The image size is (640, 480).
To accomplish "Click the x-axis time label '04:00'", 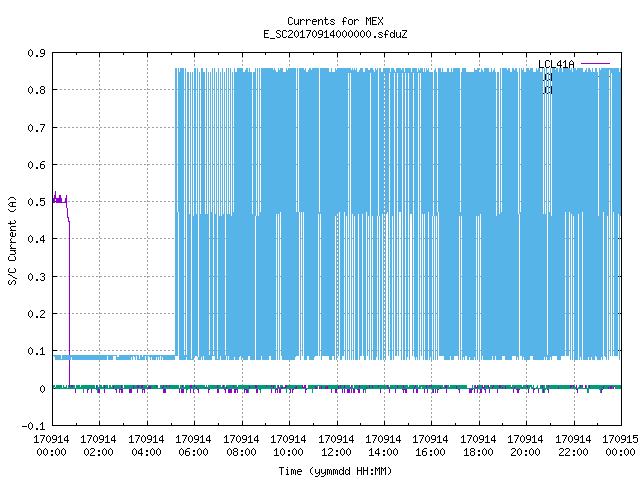I will pyautogui.click(x=146, y=452).
